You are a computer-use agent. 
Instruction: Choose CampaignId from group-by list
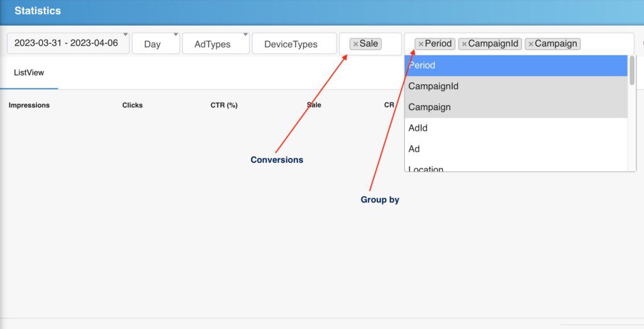516,86
